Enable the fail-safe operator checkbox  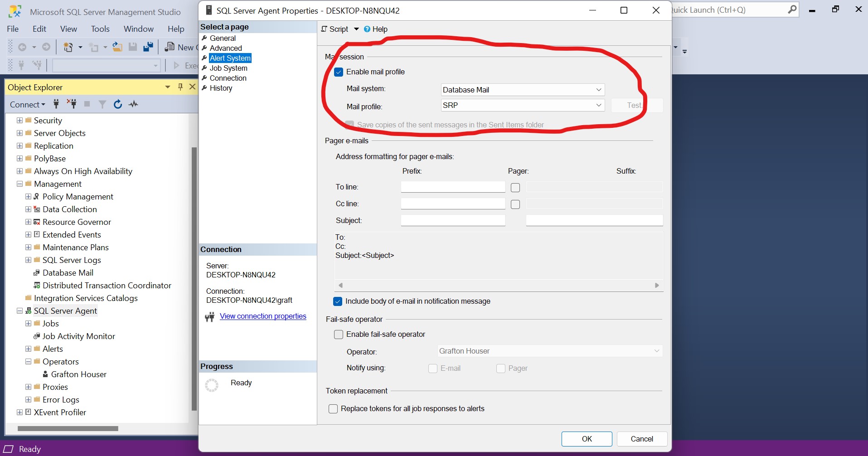pos(339,335)
